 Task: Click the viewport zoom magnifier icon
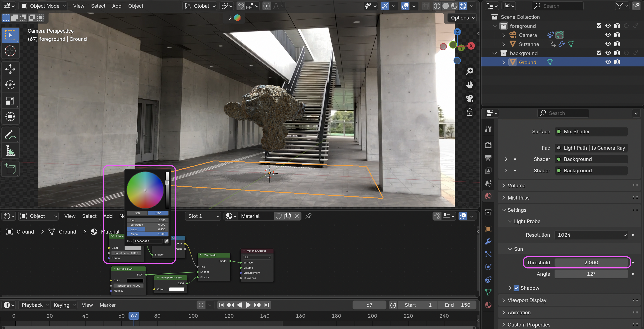[x=469, y=71]
